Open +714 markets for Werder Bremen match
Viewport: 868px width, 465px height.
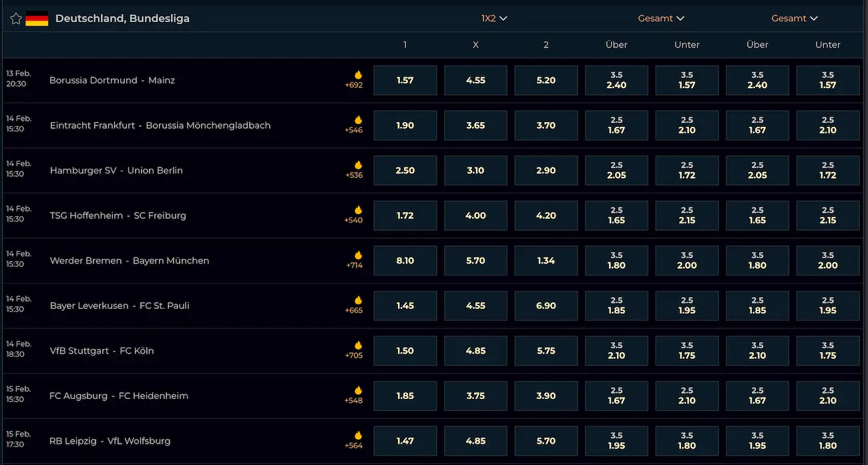[354, 265]
